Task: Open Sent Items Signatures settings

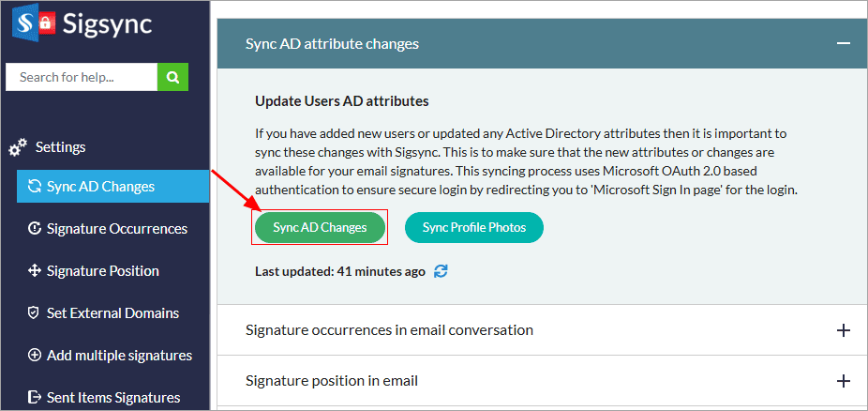Action: [x=112, y=398]
